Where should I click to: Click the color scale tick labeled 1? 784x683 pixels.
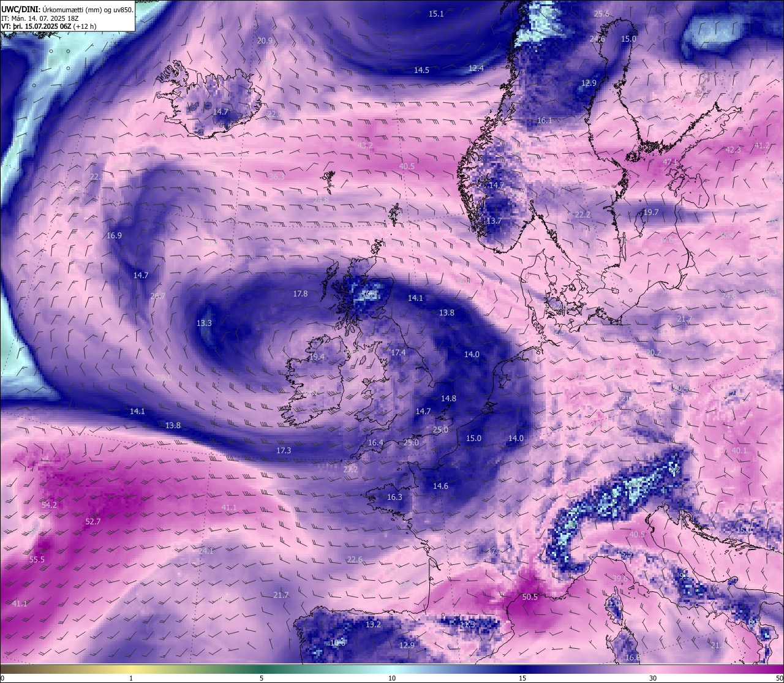pos(131,677)
